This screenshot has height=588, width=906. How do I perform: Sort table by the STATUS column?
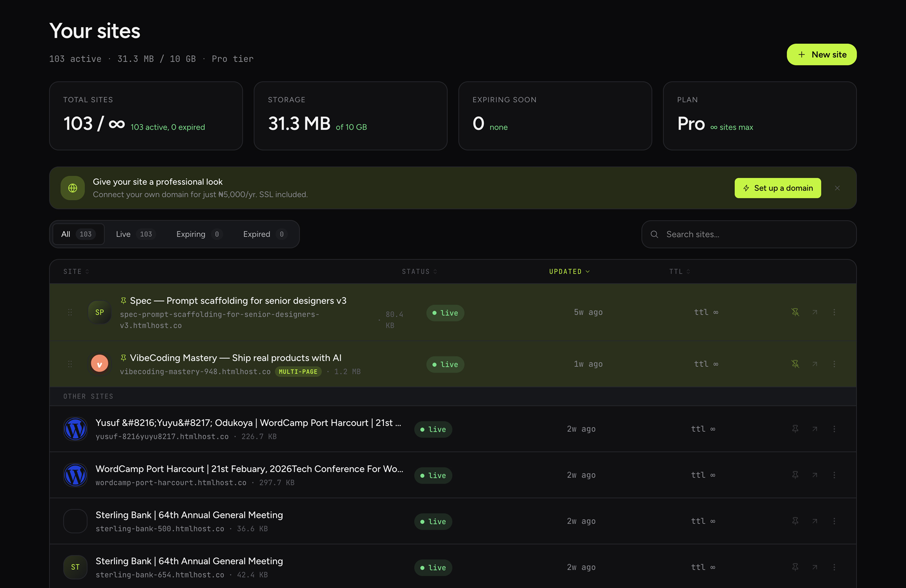[419, 271]
